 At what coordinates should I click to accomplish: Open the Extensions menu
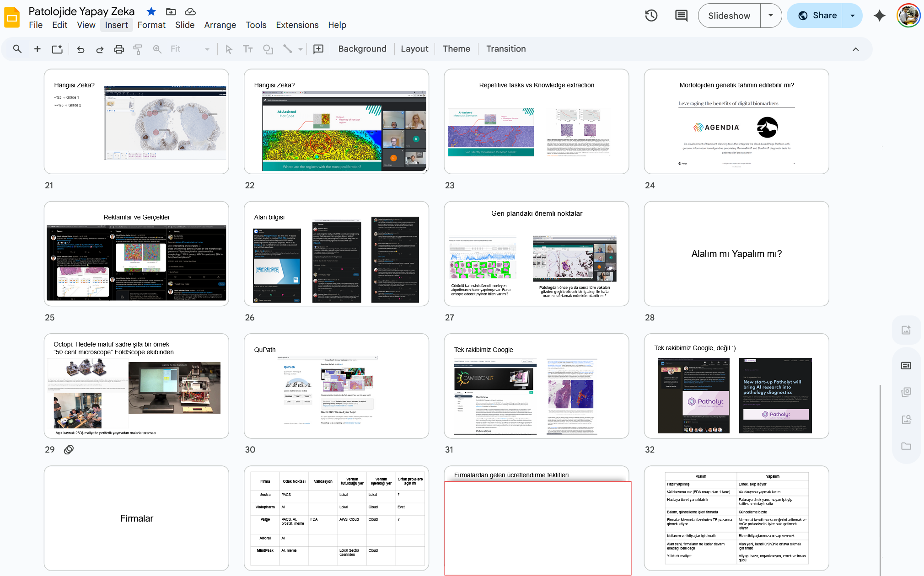pyautogui.click(x=297, y=25)
